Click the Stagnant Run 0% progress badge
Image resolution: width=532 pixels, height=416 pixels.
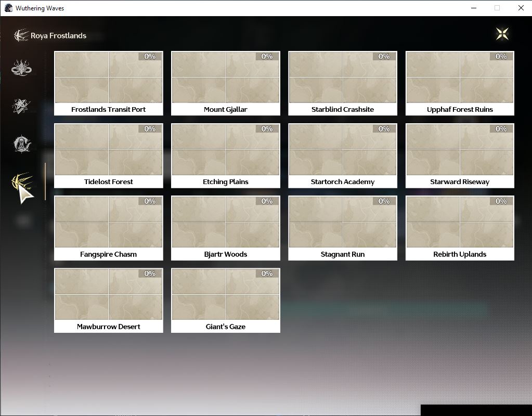(x=384, y=201)
